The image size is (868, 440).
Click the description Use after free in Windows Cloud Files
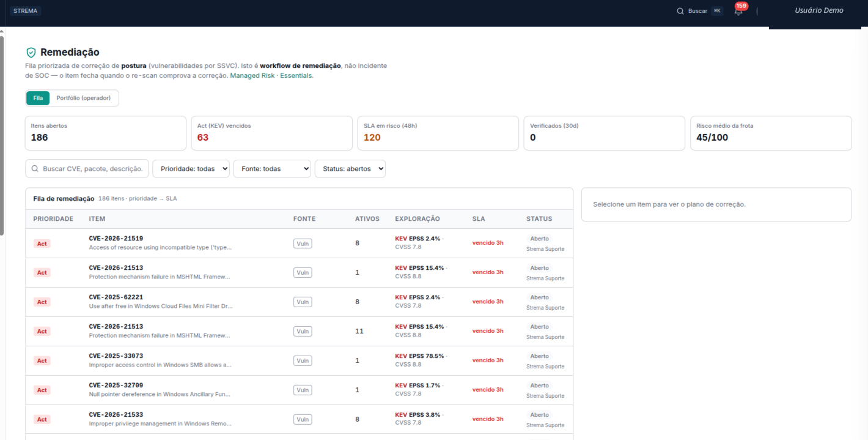(x=161, y=306)
